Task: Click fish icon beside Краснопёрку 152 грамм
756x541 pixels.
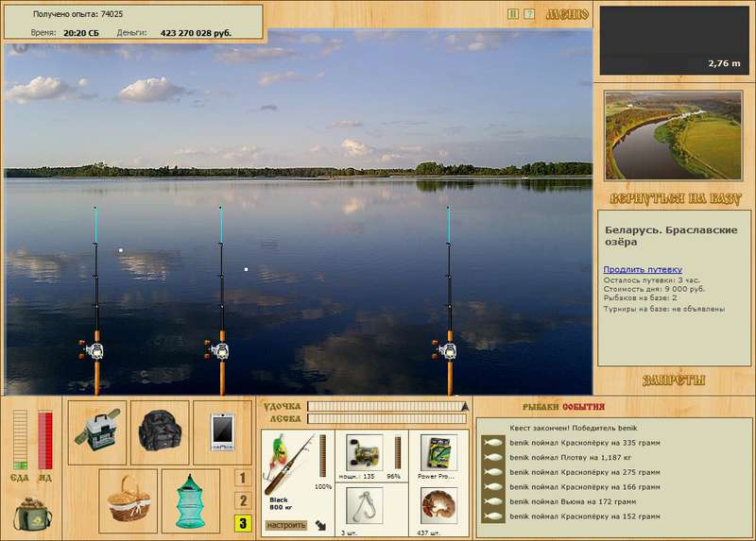Action: (492, 516)
